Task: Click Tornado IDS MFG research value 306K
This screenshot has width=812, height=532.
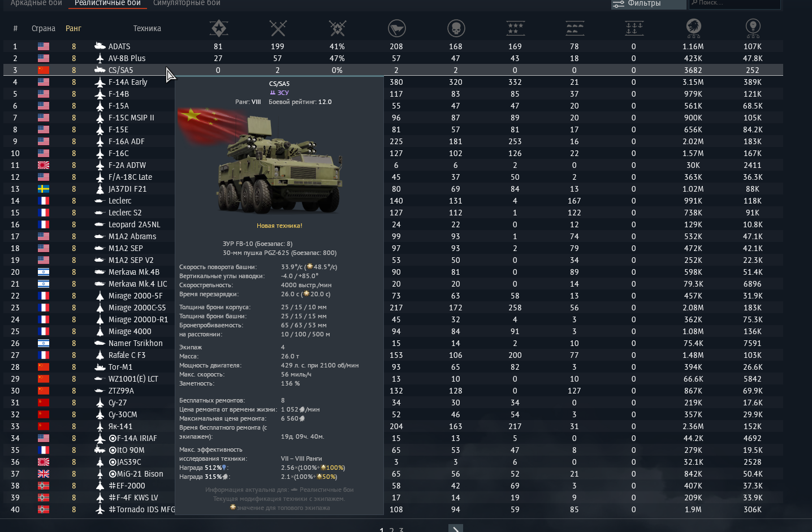Action: [x=753, y=509]
